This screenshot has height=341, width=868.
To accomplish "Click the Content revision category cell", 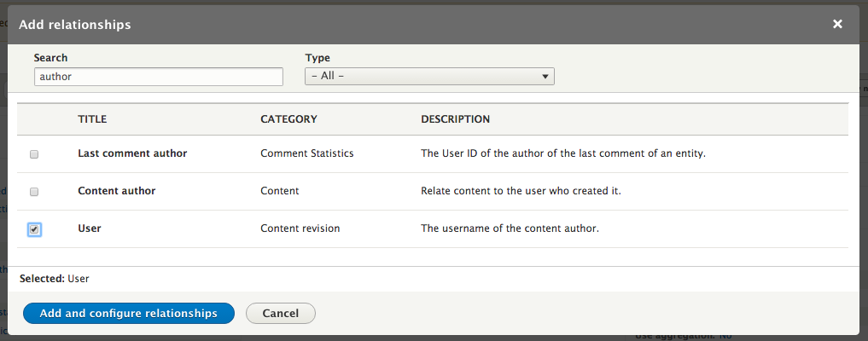I will tap(300, 228).
